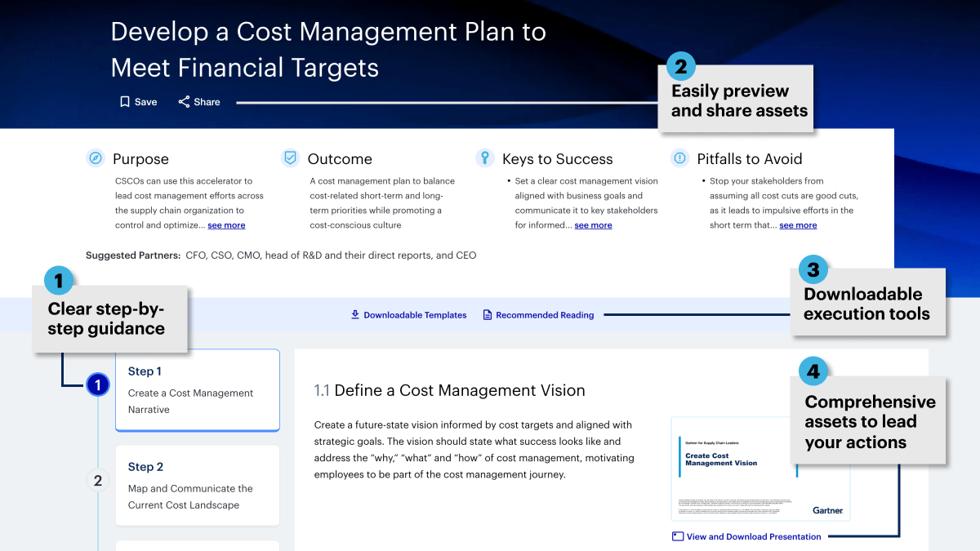Expand Keys to Success see more
This screenshot has width=980, height=551.
[x=593, y=225]
